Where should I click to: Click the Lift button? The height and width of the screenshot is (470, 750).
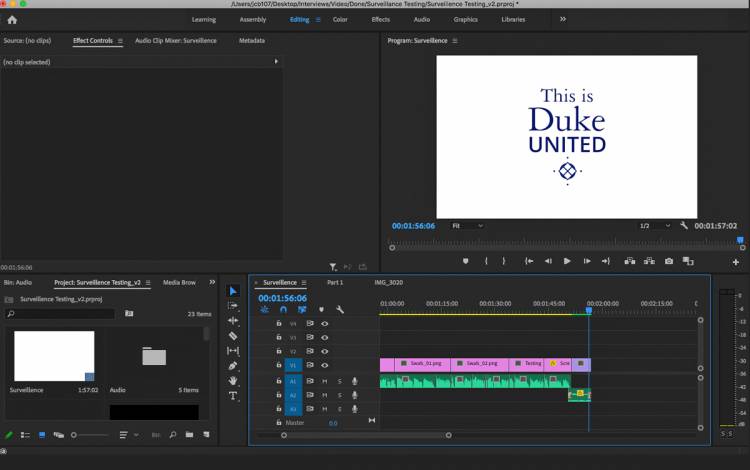(630, 261)
